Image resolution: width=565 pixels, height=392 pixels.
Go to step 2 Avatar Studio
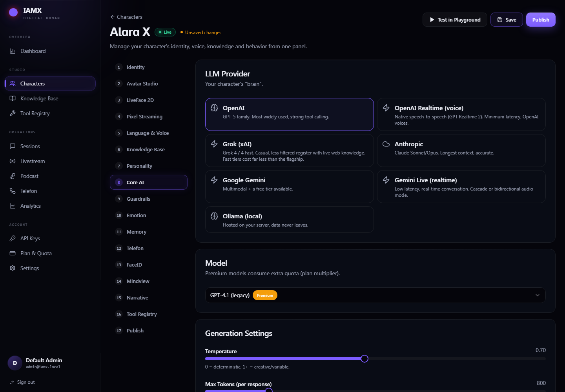tap(148, 83)
